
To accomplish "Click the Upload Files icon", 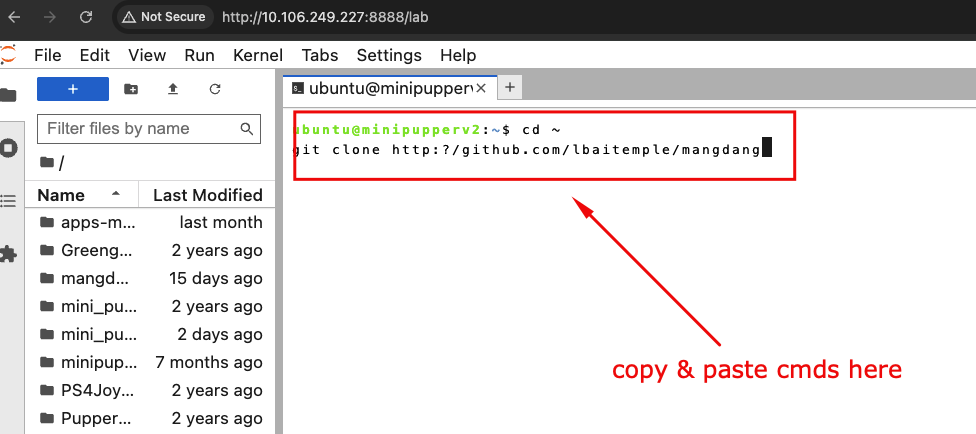I will click(x=173, y=89).
